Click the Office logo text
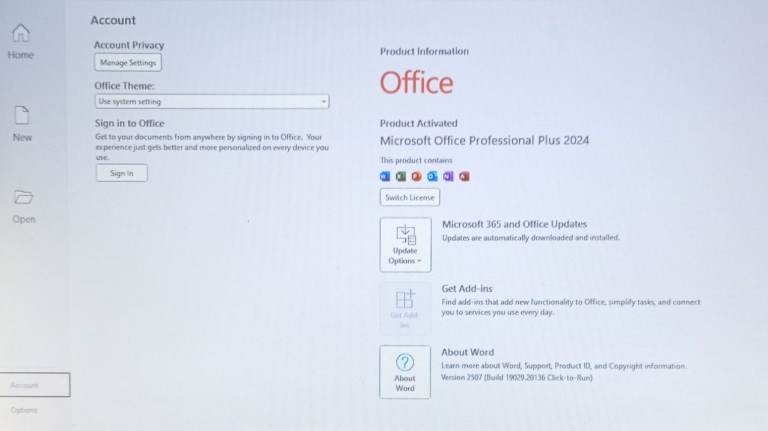Screen dimensions: 768x431 click(416, 83)
